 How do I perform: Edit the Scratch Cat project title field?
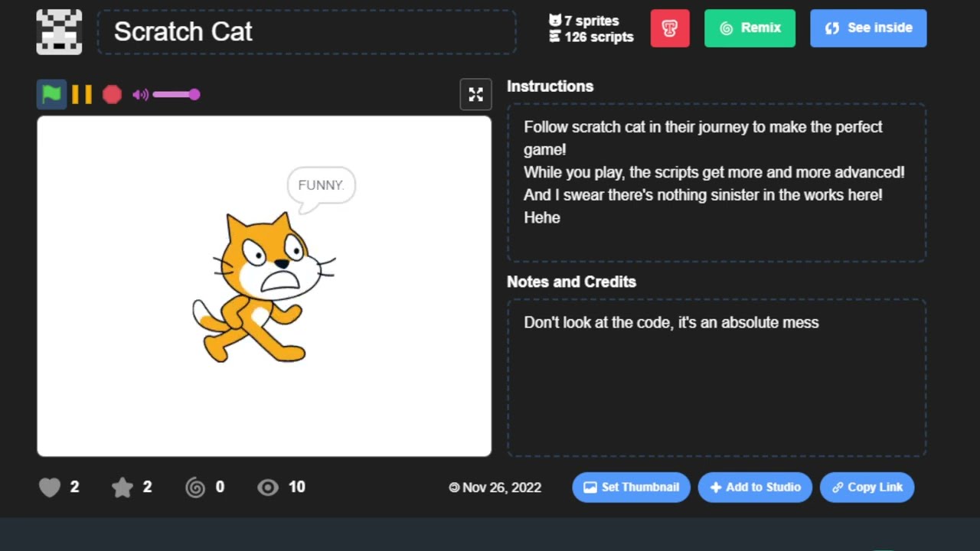pos(306,32)
